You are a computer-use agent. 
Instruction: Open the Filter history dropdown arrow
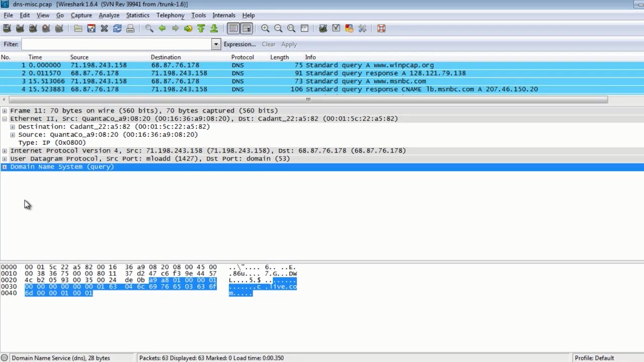coord(216,44)
